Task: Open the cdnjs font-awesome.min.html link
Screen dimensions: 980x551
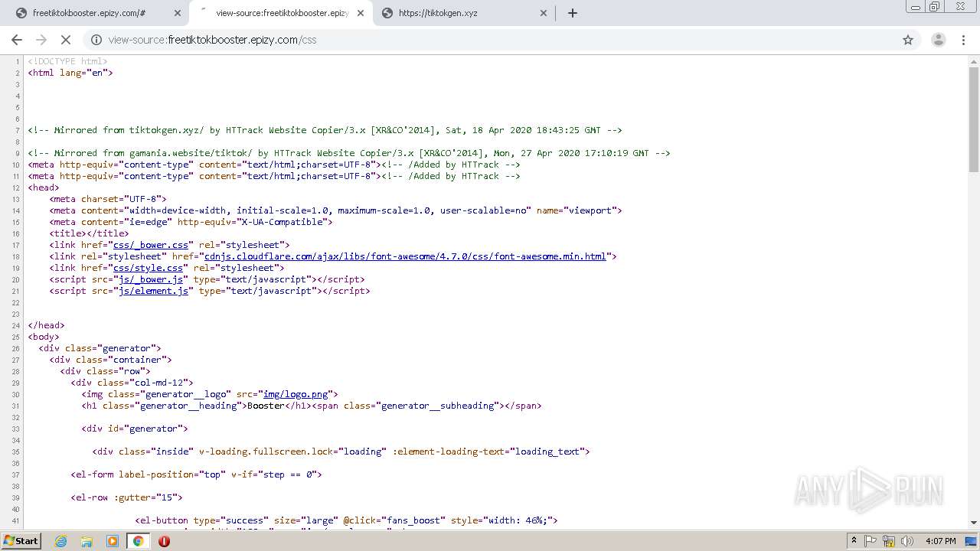Action: pos(405,256)
